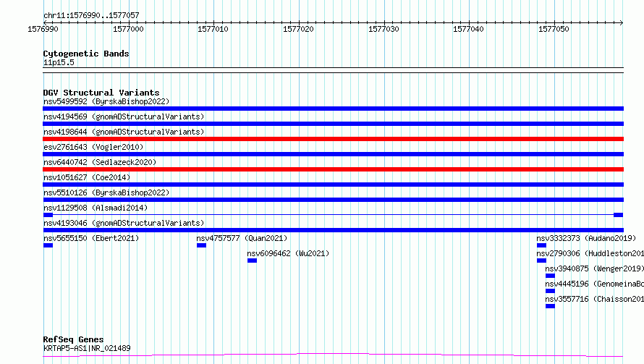Select the 11p15.5 band label
The image size is (644, 364).
59,62
